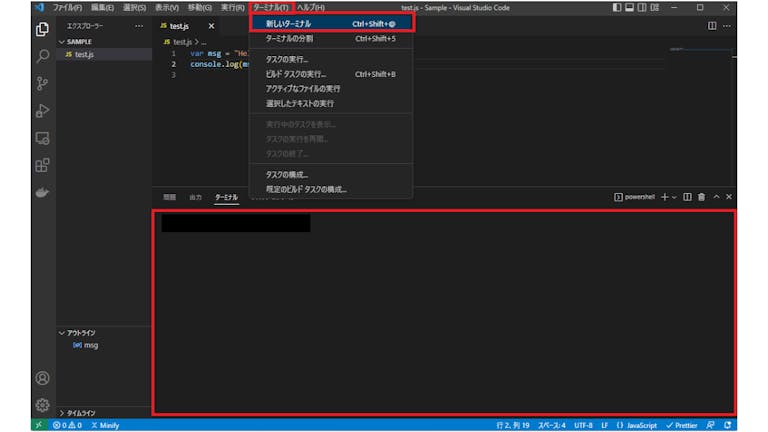Open the indentation spaces setting
This screenshot has width=768, height=432.
[x=552, y=425]
